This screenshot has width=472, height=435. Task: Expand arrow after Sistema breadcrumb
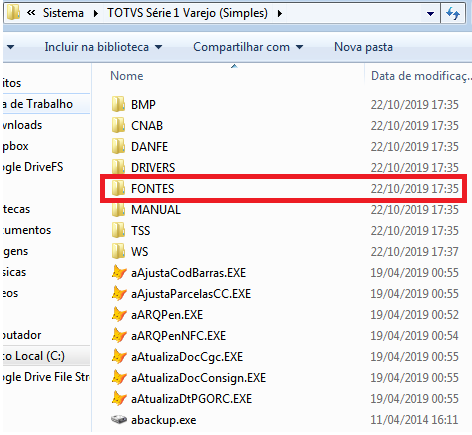(96, 13)
